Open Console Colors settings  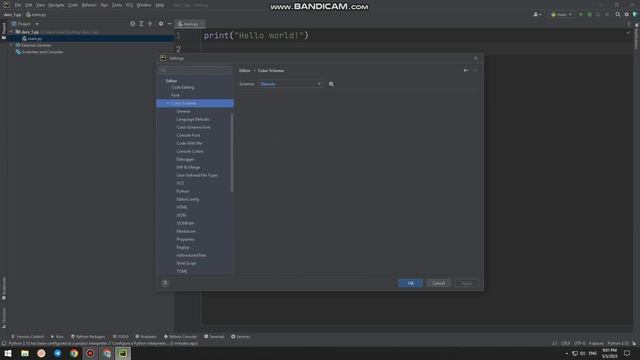[x=190, y=151]
